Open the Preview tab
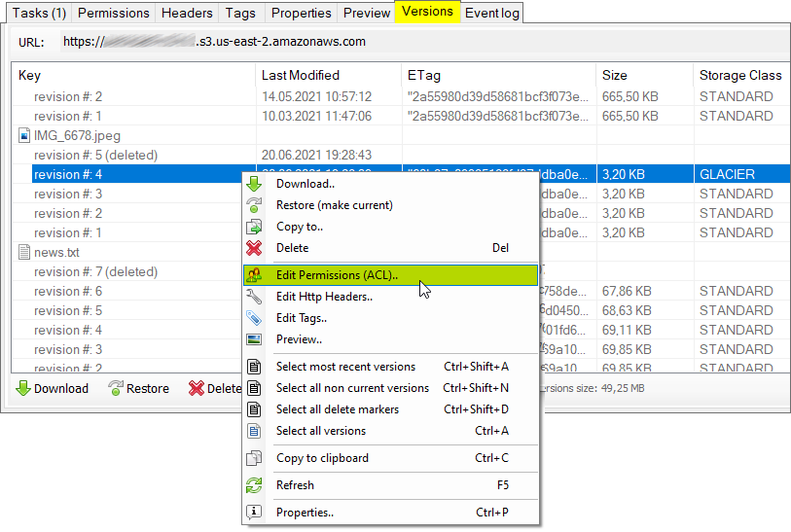Viewport: 791px width, 532px height. coord(367,13)
